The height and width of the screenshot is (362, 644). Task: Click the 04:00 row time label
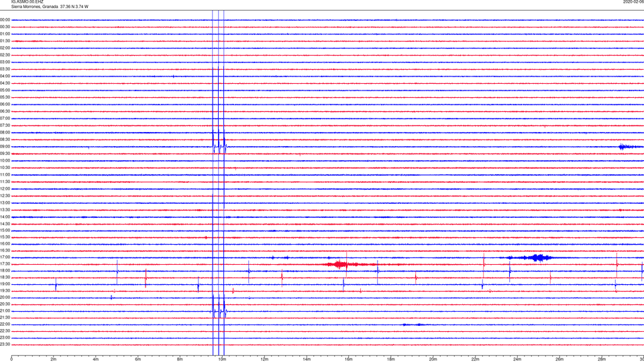[x=5, y=76]
